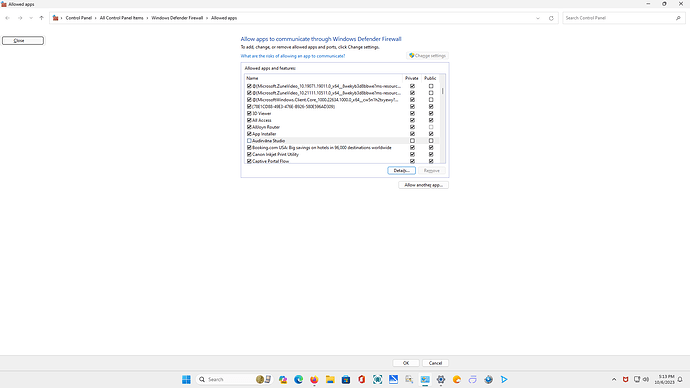Screen dimensions: 690x388
Task: Open the red Office taskbar icon
Action: pyautogui.click(x=362, y=379)
